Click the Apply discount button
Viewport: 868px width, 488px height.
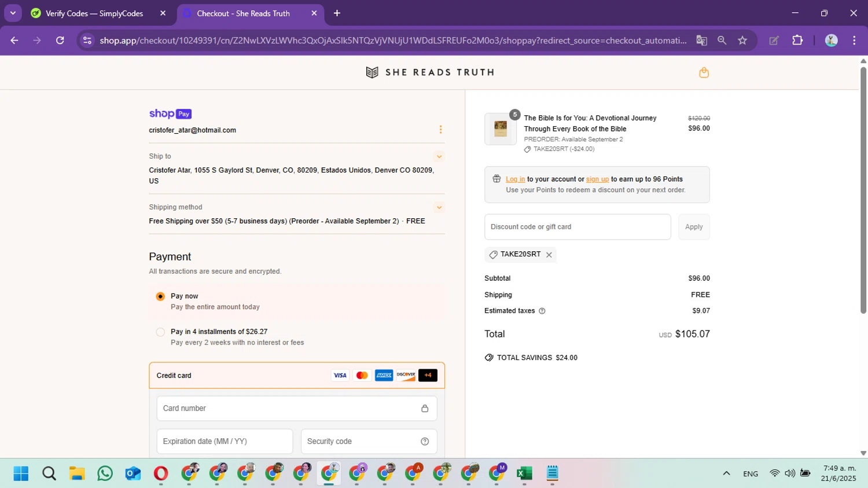[694, 227]
